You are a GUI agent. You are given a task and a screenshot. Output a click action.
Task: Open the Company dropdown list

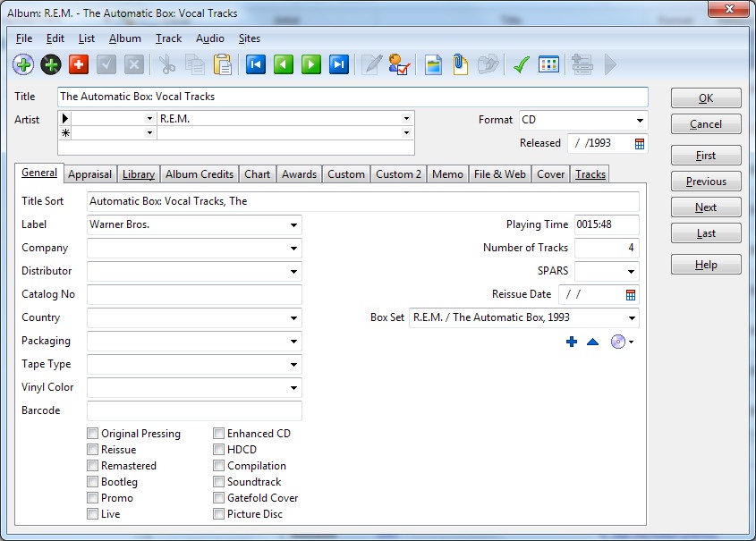click(293, 248)
